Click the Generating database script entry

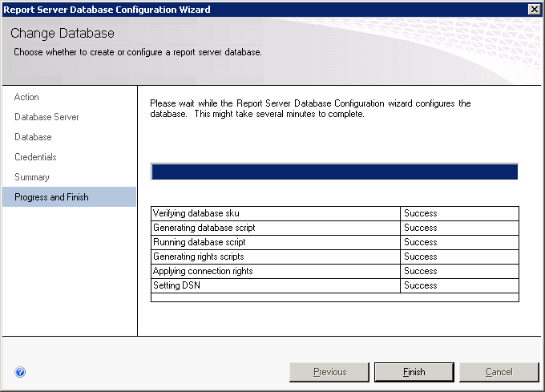[204, 228]
